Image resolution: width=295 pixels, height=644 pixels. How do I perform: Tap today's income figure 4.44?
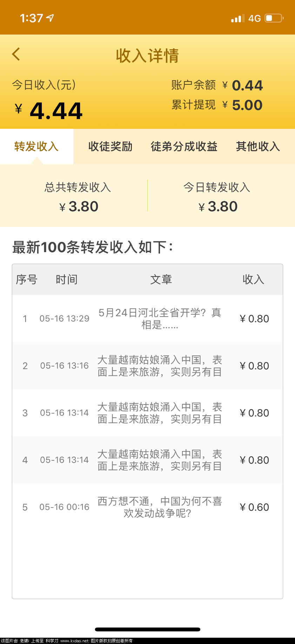point(56,111)
